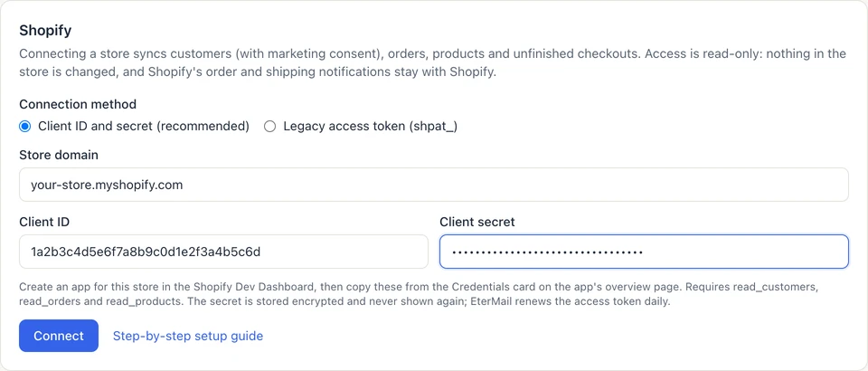868x371 pixels.
Task: Click inside the Client ID text field
Action: (x=223, y=252)
